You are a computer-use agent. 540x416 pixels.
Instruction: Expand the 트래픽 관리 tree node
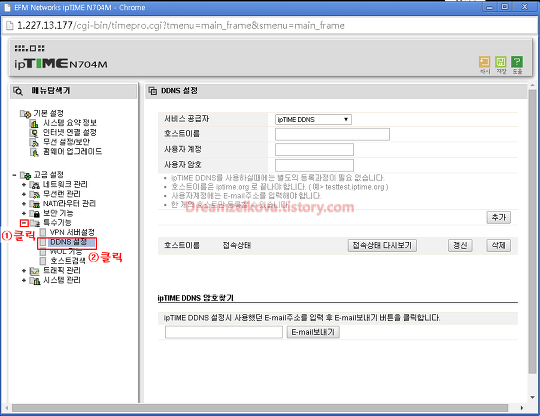tap(24, 271)
